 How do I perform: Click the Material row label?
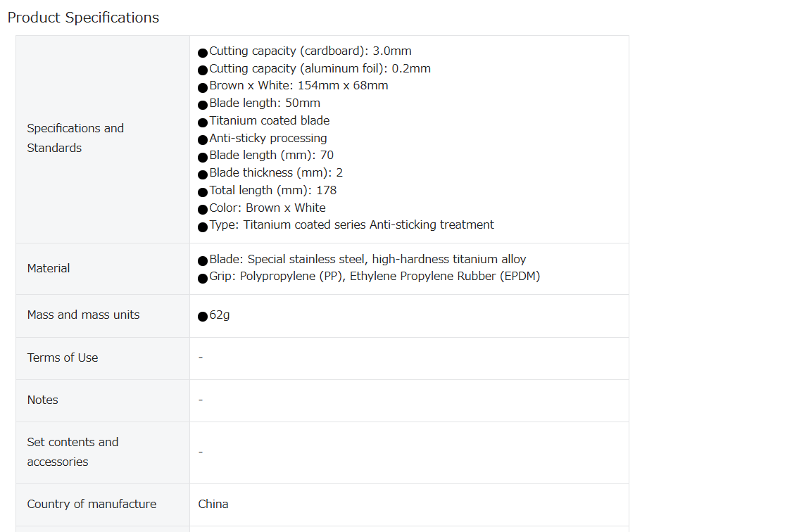click(49, 268)
